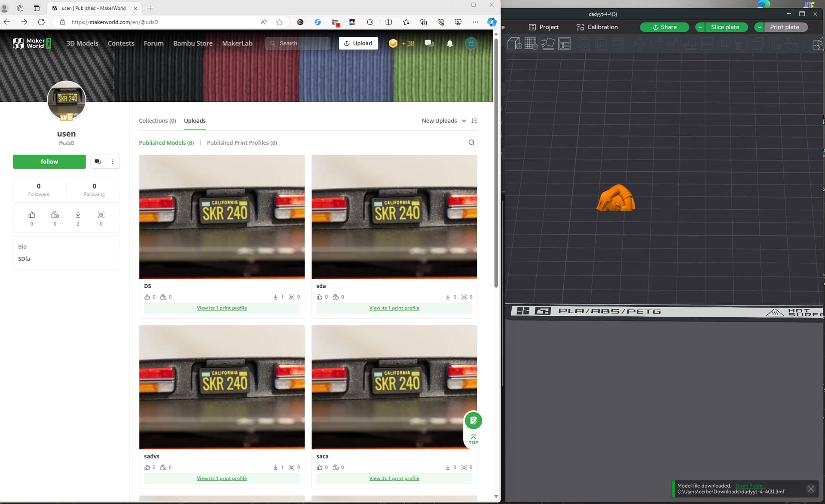Click the Add model cube icon in Bambu Studio
The height and width of the screenshot is (504, 825).
tap(514, 43)
